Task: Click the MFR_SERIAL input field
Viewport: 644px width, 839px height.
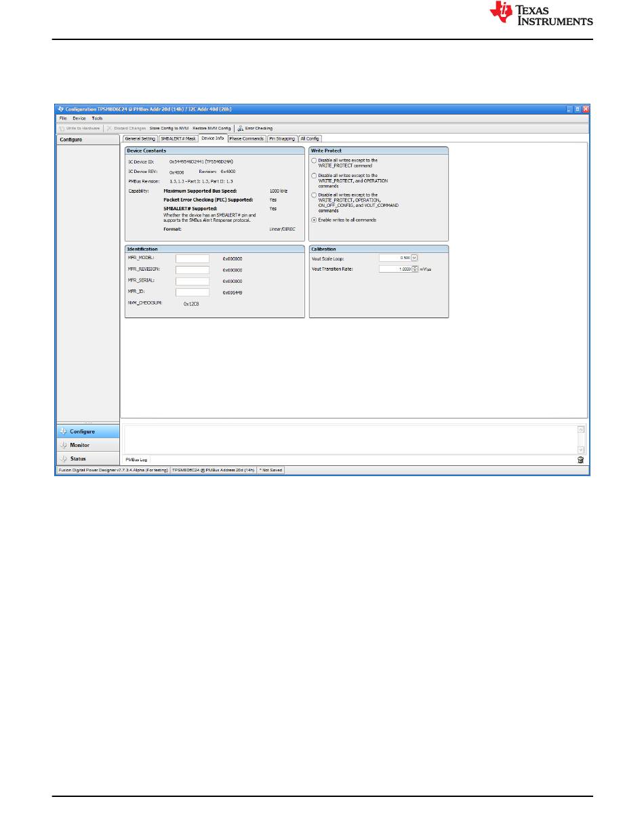Action: pos(193,281)
